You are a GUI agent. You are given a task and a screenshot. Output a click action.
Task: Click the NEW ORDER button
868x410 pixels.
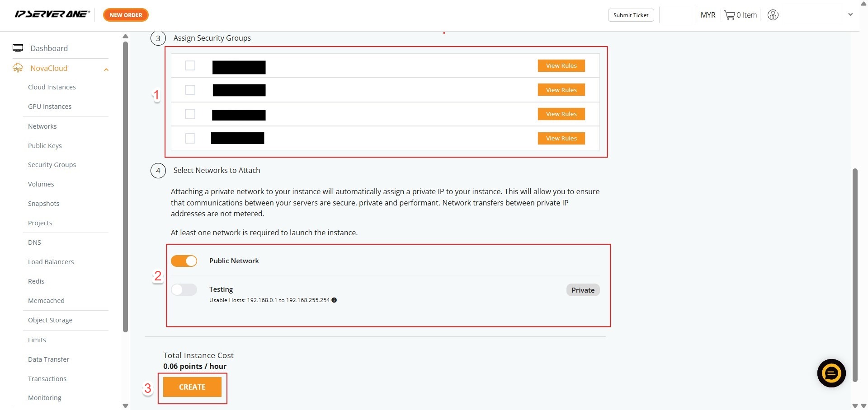[126, 15]
